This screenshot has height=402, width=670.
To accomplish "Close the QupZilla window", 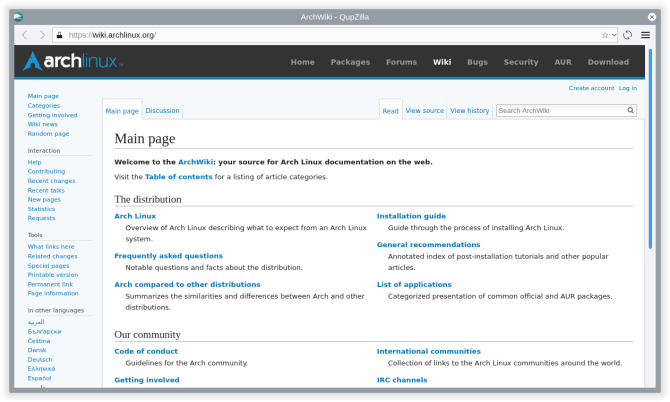I will (x=652, y=17).
